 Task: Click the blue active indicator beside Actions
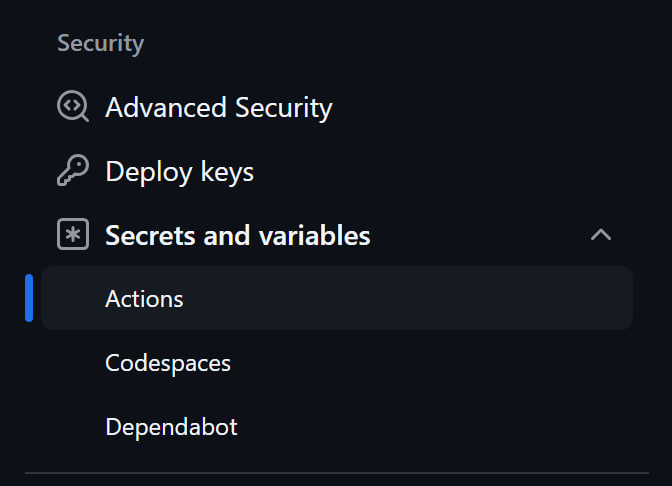(29, 298)
